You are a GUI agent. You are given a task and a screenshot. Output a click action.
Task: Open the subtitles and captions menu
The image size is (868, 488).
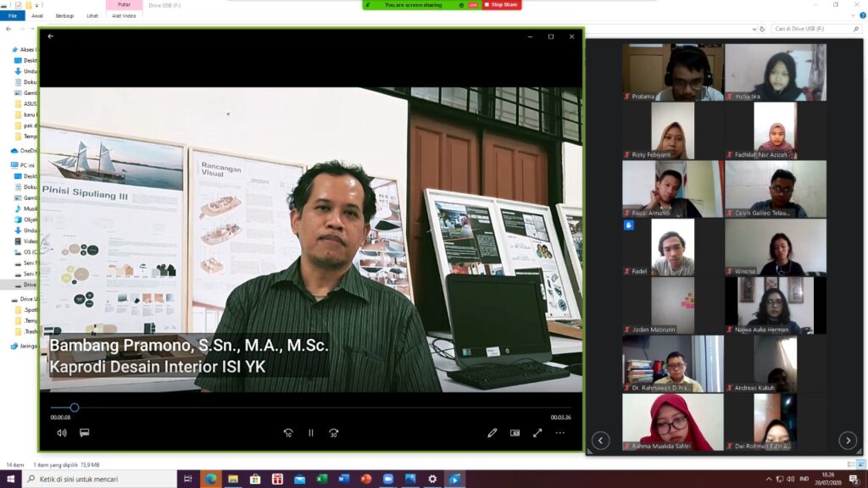(84, 433)
